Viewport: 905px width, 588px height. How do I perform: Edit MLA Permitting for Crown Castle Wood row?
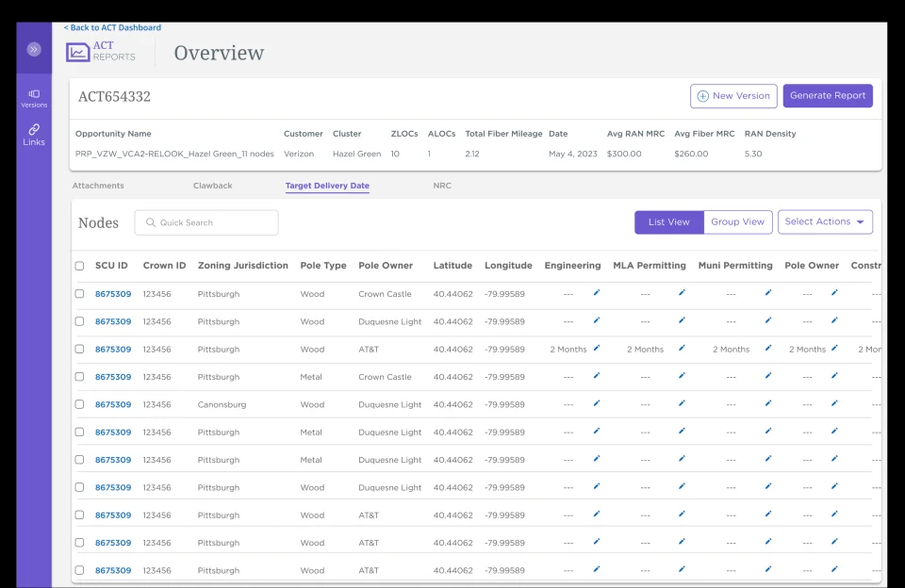click(x=682, y=292)
